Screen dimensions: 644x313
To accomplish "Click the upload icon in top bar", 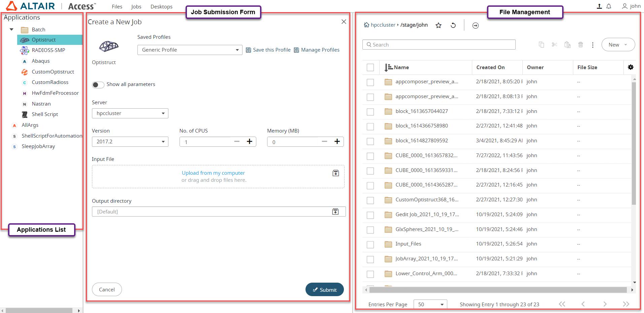I will coord(599,6).
